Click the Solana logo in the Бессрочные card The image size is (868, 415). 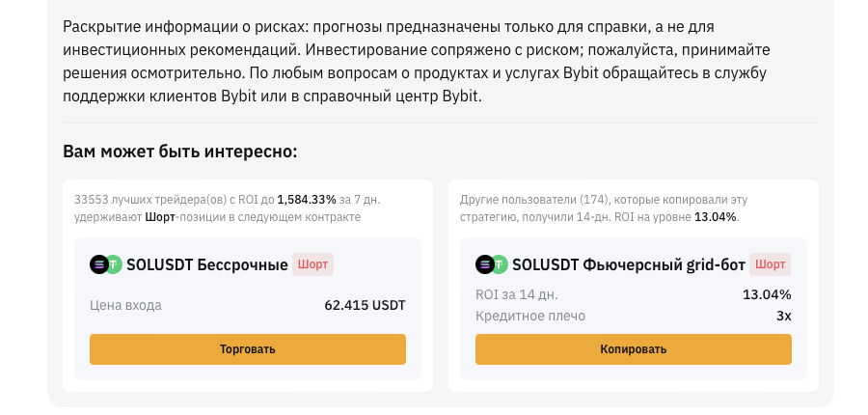[98, 264]
